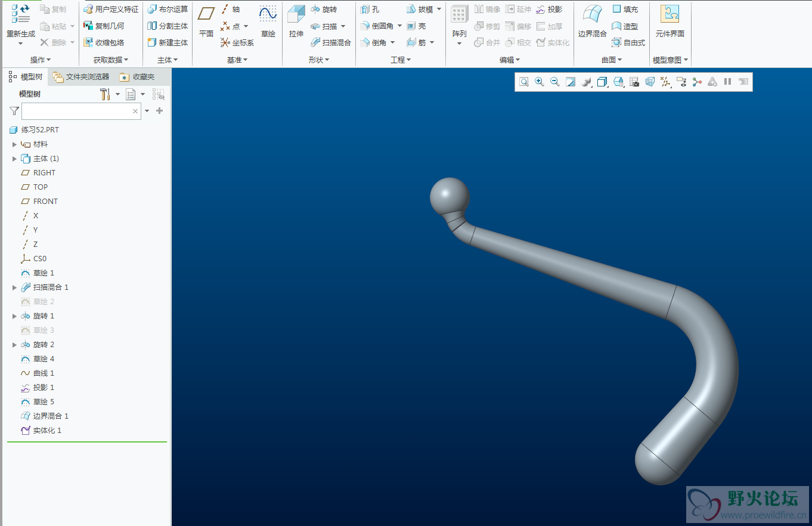Click the zoom out icon in graphics toolbar
The image size is (812, 526).
tap(554, 82)
